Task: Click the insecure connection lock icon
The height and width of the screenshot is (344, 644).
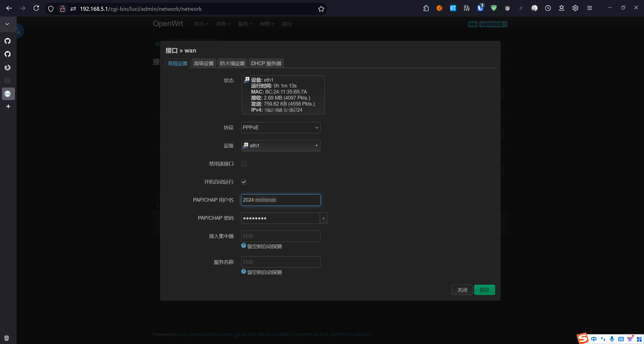Action: click(x=63, y=9)
